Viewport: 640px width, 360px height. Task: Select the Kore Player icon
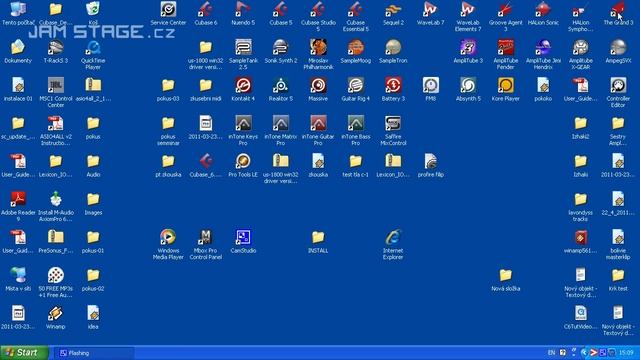pos(505,85)
